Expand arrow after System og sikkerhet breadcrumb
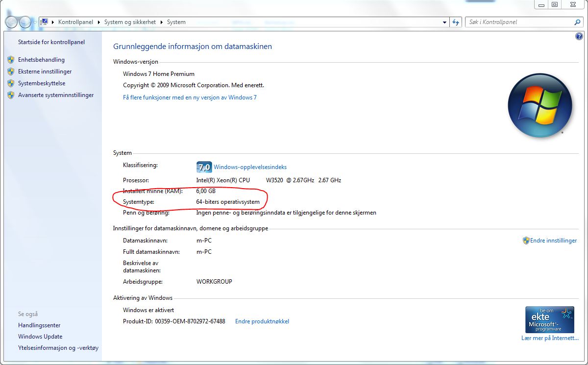 pyautogui.click(x=162, y=22)
